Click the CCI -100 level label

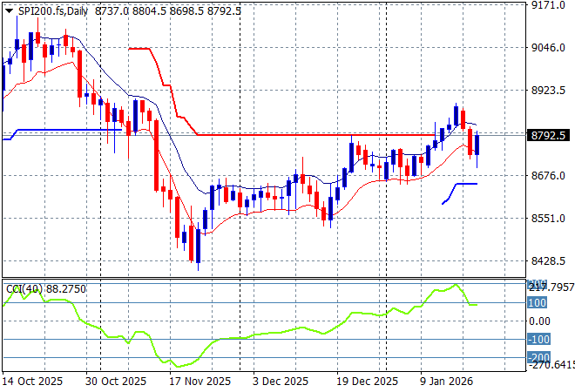(x=539, y=340)
